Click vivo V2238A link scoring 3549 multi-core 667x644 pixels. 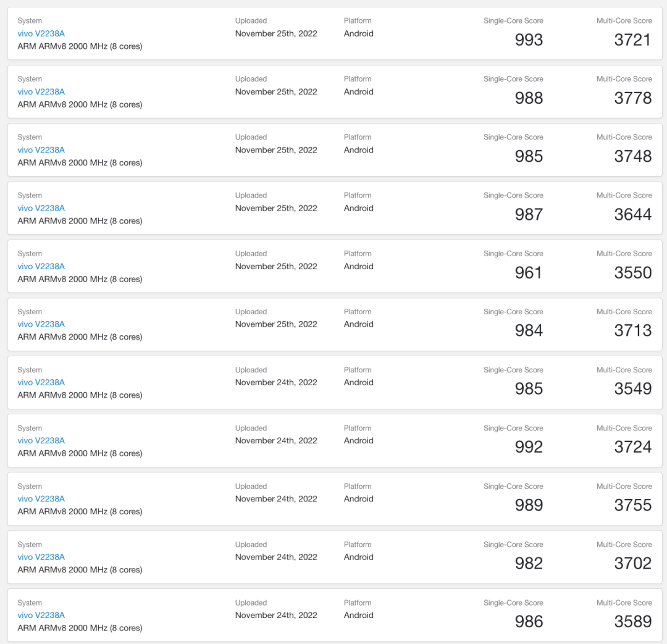41,382
